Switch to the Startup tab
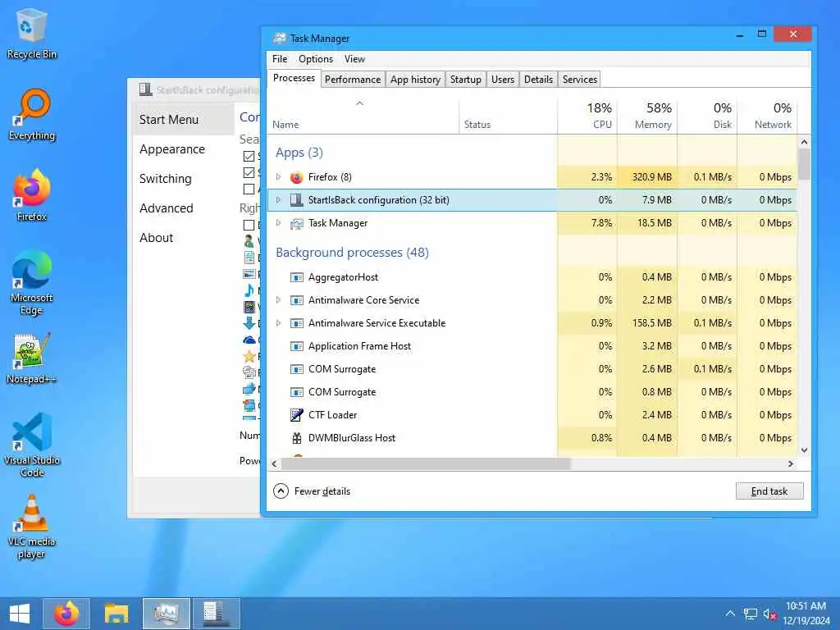 (466, 80)
